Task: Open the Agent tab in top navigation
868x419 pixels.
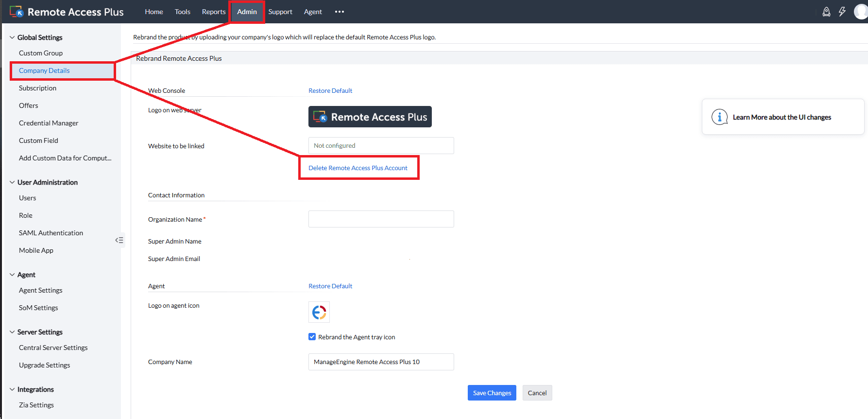Action: point(313,12)
